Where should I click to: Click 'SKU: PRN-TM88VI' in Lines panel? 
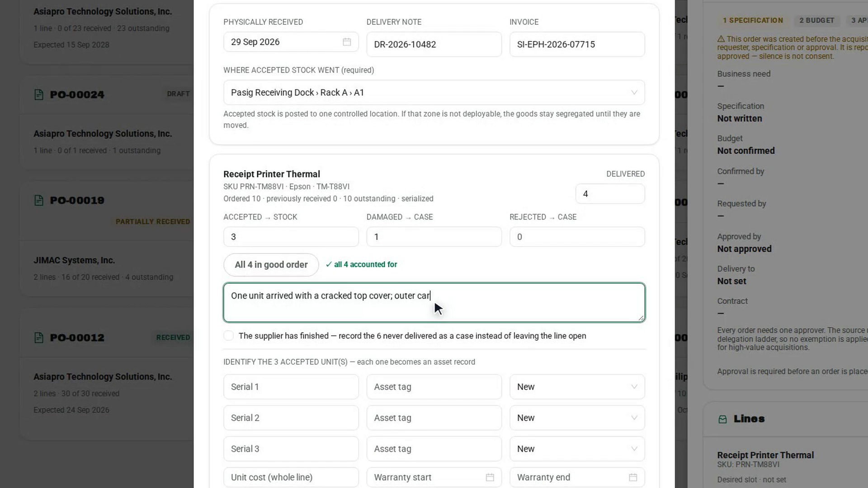[x=748, y=465]
